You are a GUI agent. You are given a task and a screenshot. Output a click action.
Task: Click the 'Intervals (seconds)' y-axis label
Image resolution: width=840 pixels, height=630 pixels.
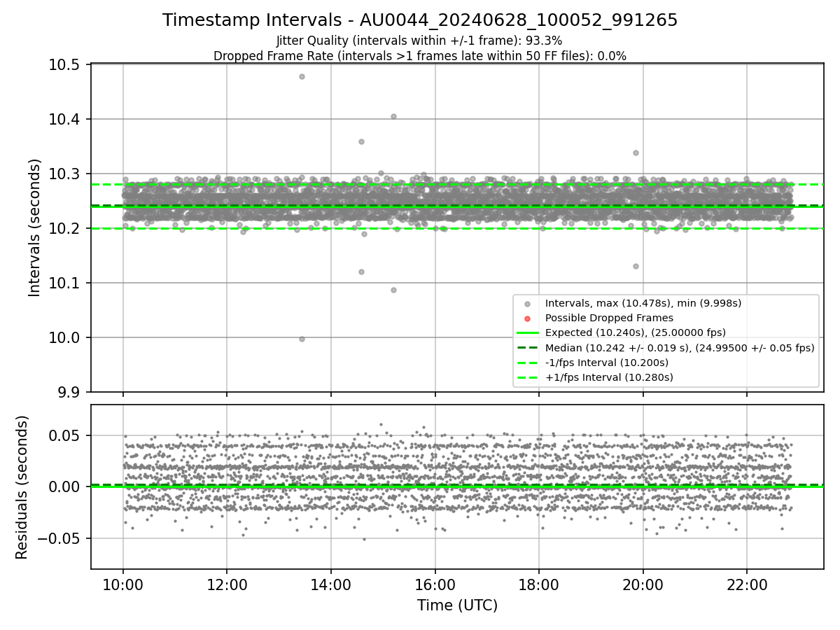[x=35, y=227]
